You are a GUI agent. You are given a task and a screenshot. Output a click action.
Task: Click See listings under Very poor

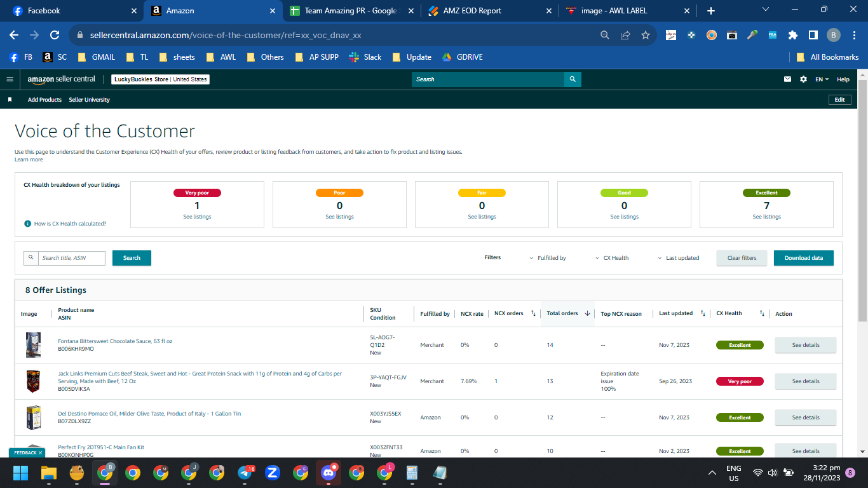(x=197, y=217)
